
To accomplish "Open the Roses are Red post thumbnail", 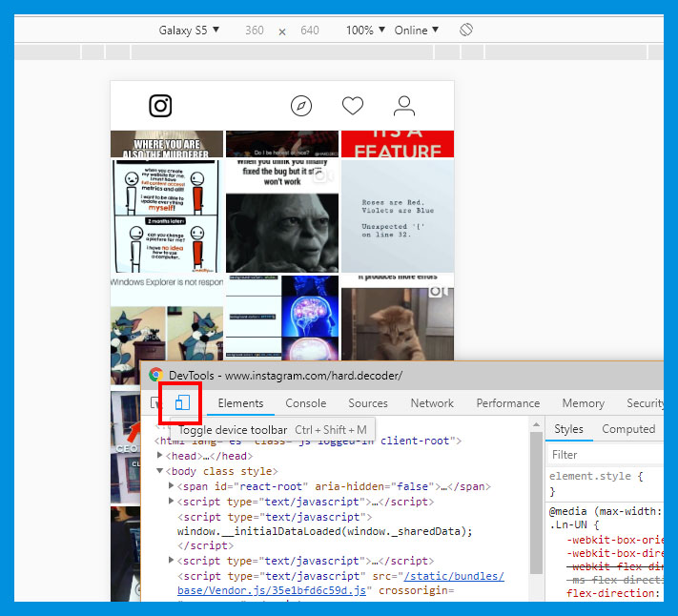I will (398, 216).
